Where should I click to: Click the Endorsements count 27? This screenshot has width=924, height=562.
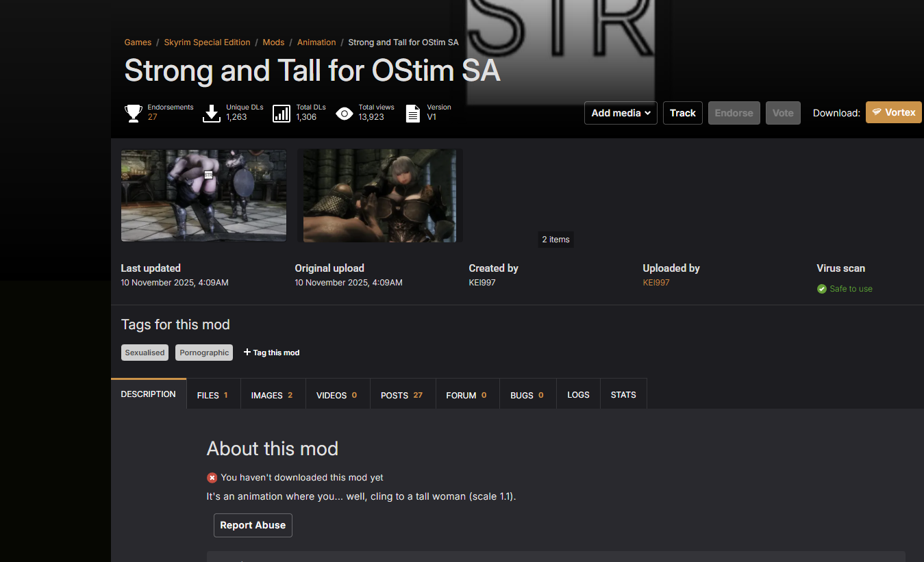(153, 117)
